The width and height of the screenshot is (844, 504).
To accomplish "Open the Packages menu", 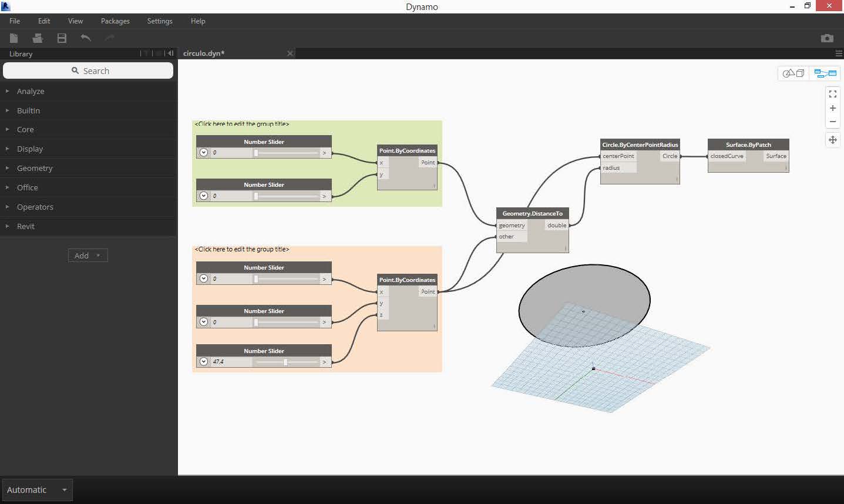I will [115, 21].
